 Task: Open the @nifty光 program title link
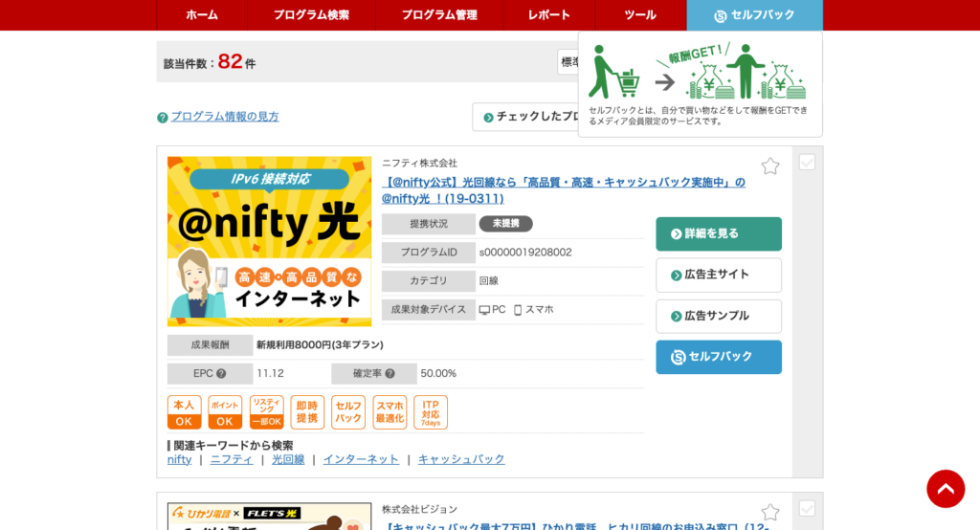click(x=563, y=190)
